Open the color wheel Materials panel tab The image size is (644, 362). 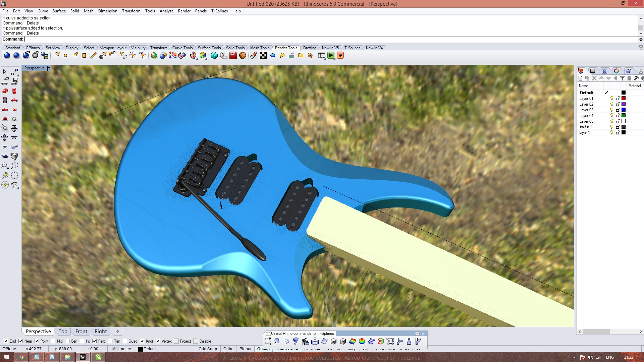616,71
